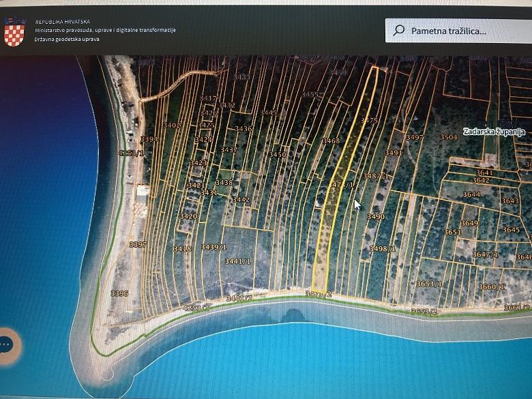Select parcel 3424 label
Screen dimensions: 532x399
click(203, 139)
